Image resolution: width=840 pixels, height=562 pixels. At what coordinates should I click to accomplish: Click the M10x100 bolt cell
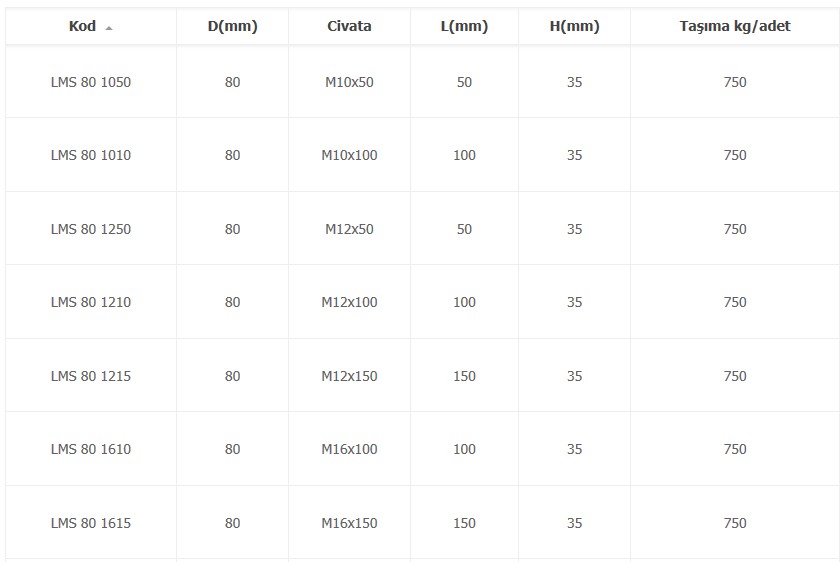(349, 155)
